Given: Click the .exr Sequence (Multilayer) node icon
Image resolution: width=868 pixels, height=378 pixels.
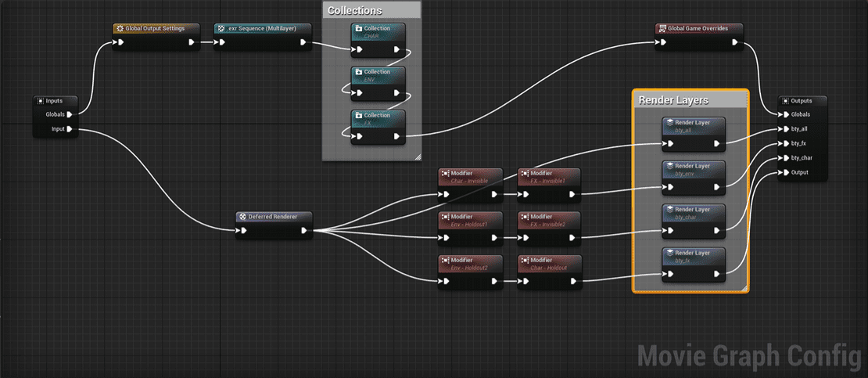Looking at the screenshot, I should click(221, 27).
